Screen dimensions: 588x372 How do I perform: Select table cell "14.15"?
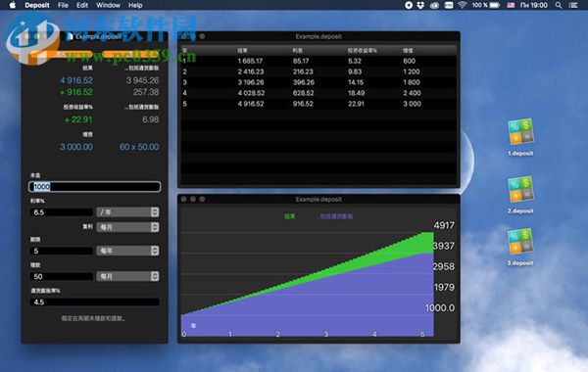click(x=356, y=82)
